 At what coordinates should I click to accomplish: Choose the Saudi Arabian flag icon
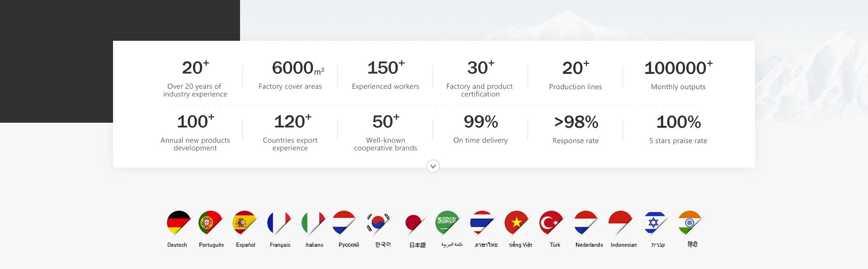pyautogui.click(x=447, y=222)
